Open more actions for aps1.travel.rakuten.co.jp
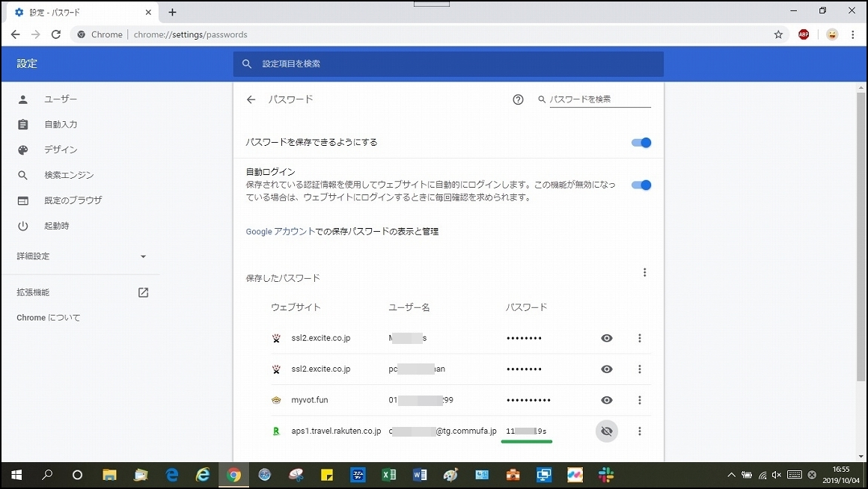 point(639,431)
